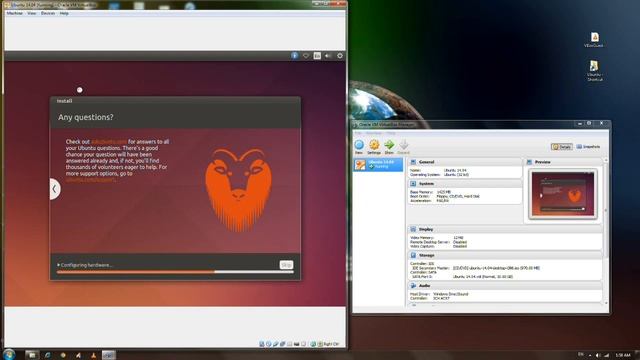Image resolution: width=640 pixels, height=360 pixels.
Task: Open the View menu in the VM window
Action: [x=32, y=13]
